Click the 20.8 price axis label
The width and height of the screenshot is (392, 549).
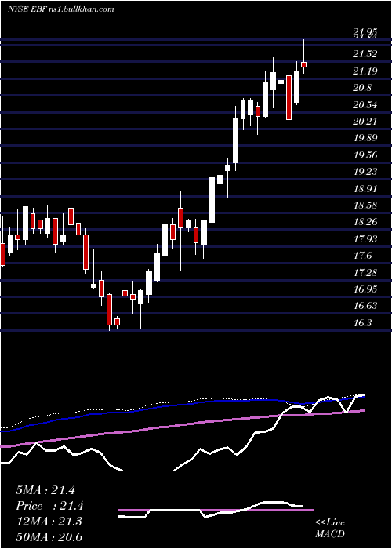coord(362,88)
